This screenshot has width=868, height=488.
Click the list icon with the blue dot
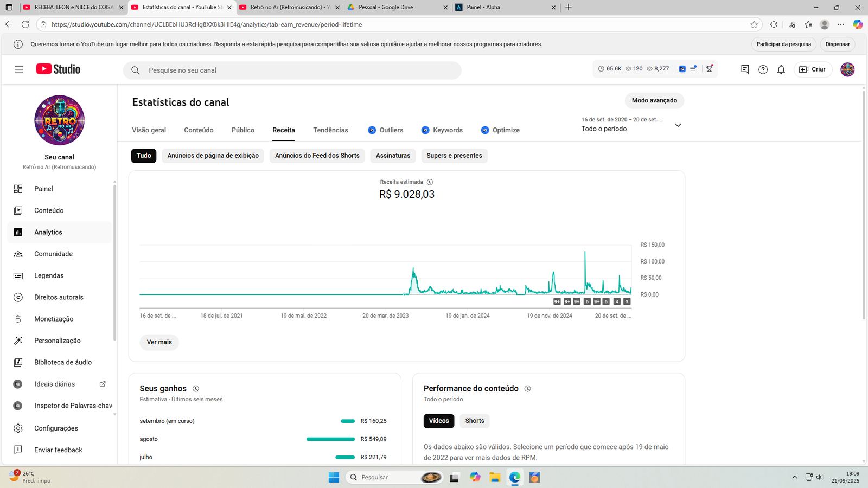[693, 69]
